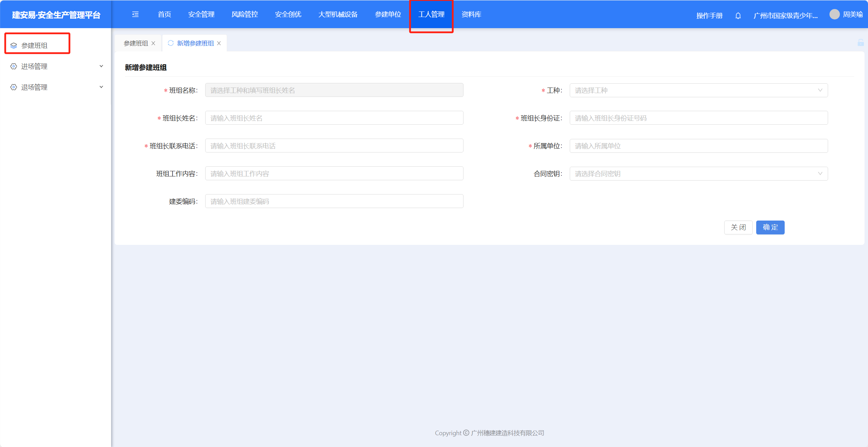Close the 参建班组 tab
Viewport: 868px width, 447px height.
click(153, 43)
